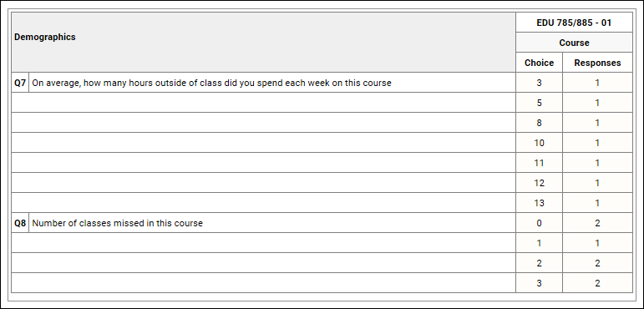
Task: Select the choice value 11 cell
Action: (x=539, y=163)
